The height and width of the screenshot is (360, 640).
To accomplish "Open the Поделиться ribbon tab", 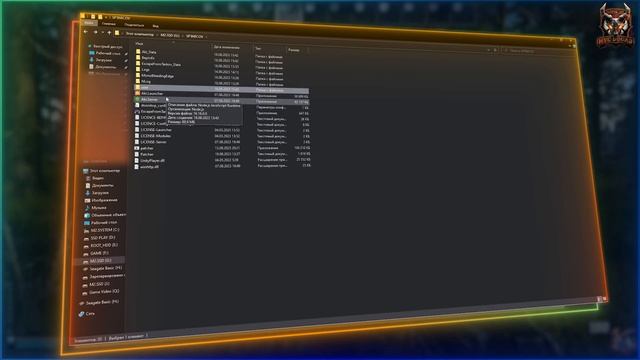I will coord(134,25).
